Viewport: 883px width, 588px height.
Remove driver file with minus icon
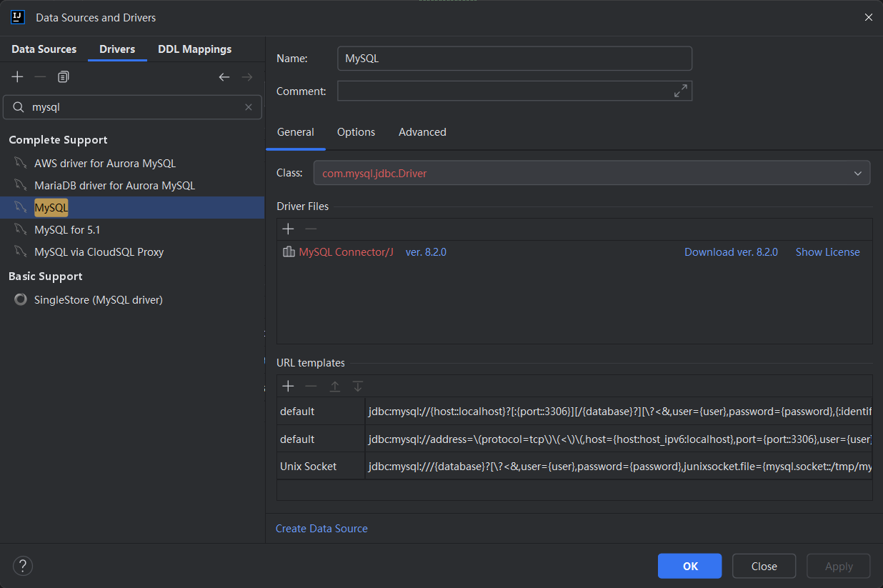[311, 229]
